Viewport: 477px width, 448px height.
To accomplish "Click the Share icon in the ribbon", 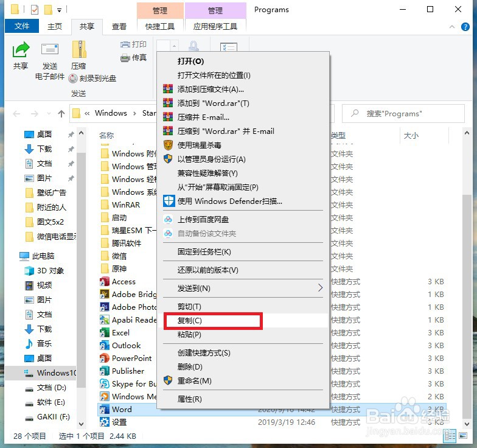I will pos(21,50).
